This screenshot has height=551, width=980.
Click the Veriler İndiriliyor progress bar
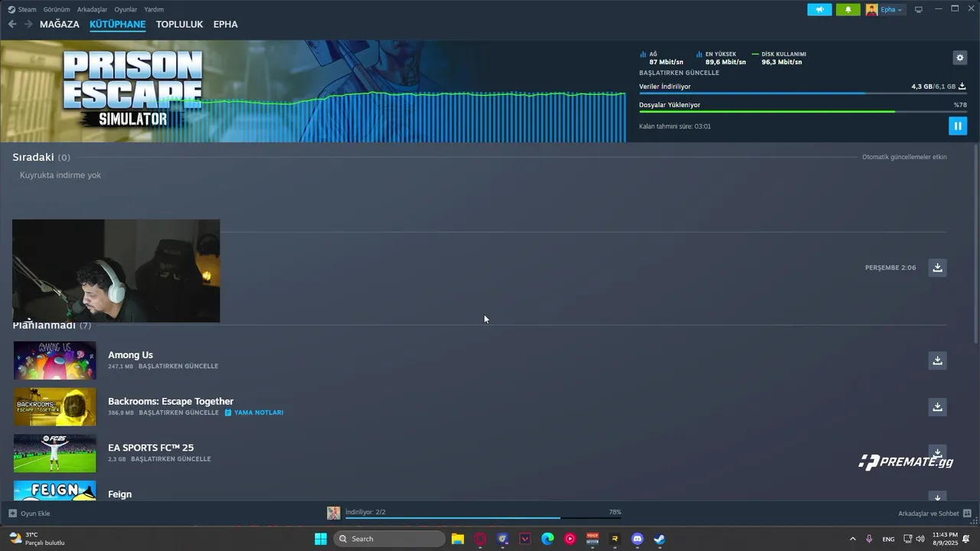point(802,93)
